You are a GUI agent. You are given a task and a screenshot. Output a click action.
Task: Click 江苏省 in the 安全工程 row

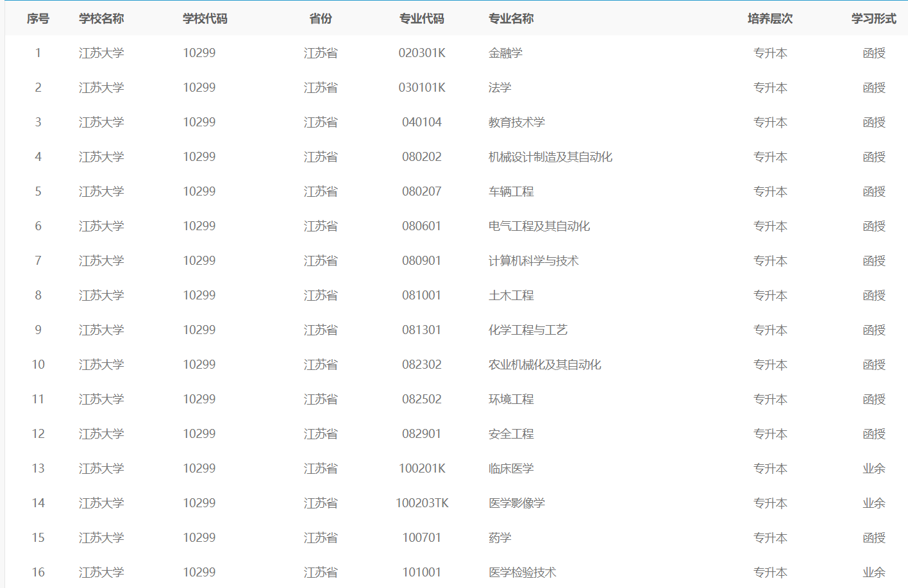coord(321,434)
